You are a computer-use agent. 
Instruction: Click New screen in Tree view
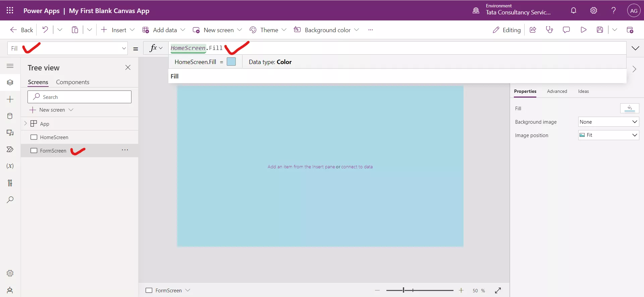click(51, 110)
